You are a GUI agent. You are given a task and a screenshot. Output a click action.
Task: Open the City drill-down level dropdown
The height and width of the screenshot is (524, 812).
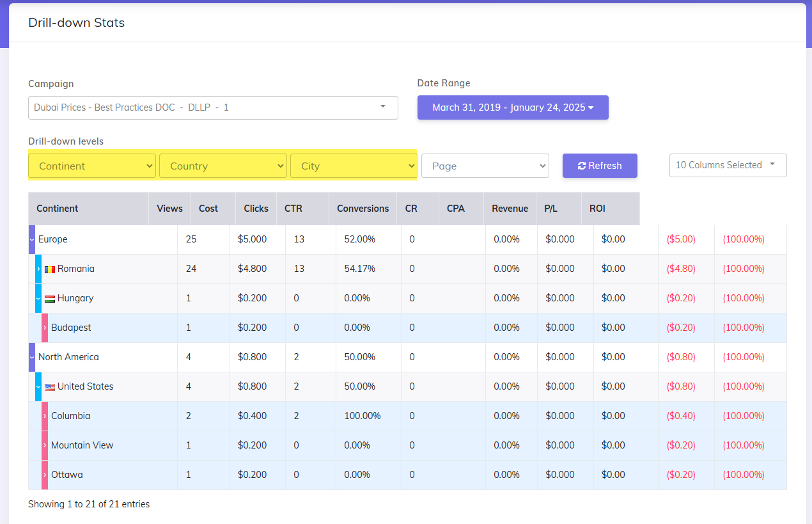(x=354, y=166)
